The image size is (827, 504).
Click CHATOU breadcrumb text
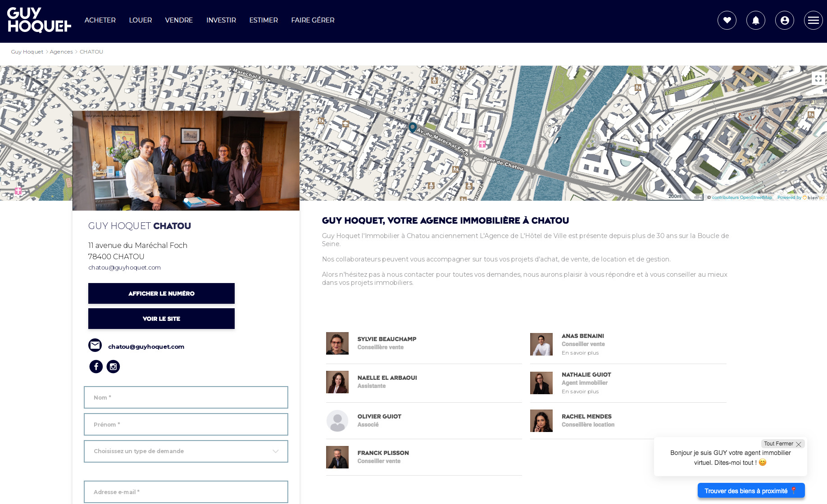pos(91,52)
